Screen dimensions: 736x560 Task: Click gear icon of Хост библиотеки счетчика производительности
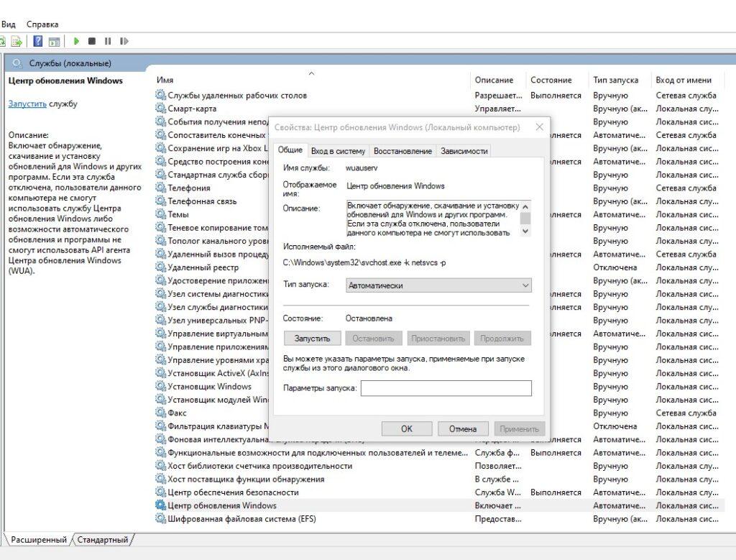(160, 465)
